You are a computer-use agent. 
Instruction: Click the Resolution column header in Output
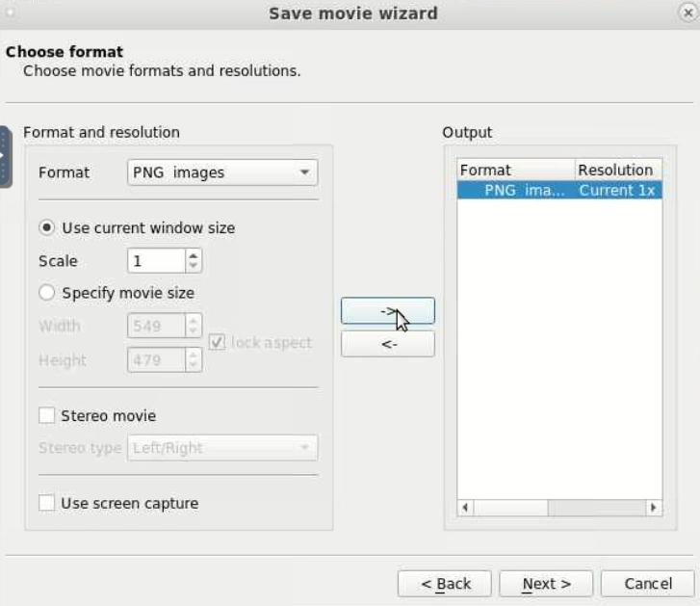tap(618, 171)
